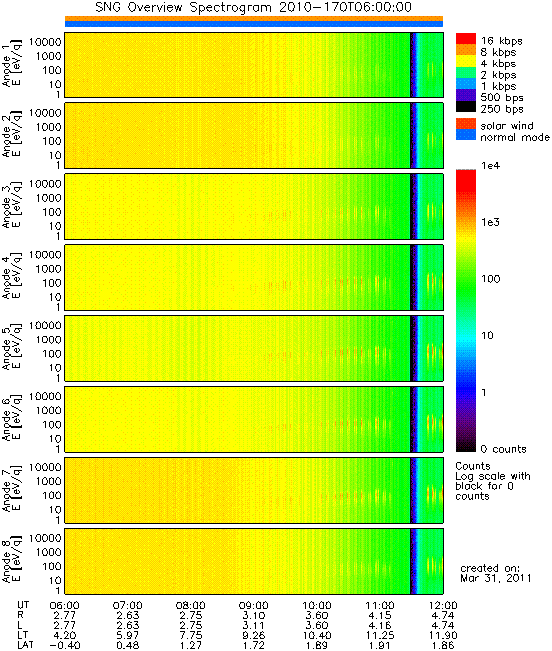Screen dimensions: 552x651
Task: Click the Anode 8 E [eV/q] axis title
Action: point(12,561)
